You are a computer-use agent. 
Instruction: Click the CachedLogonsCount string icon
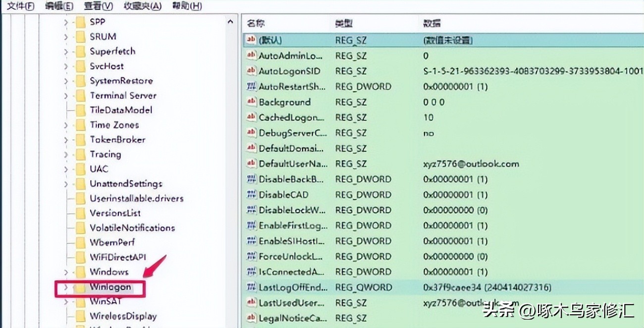[251, 117]
